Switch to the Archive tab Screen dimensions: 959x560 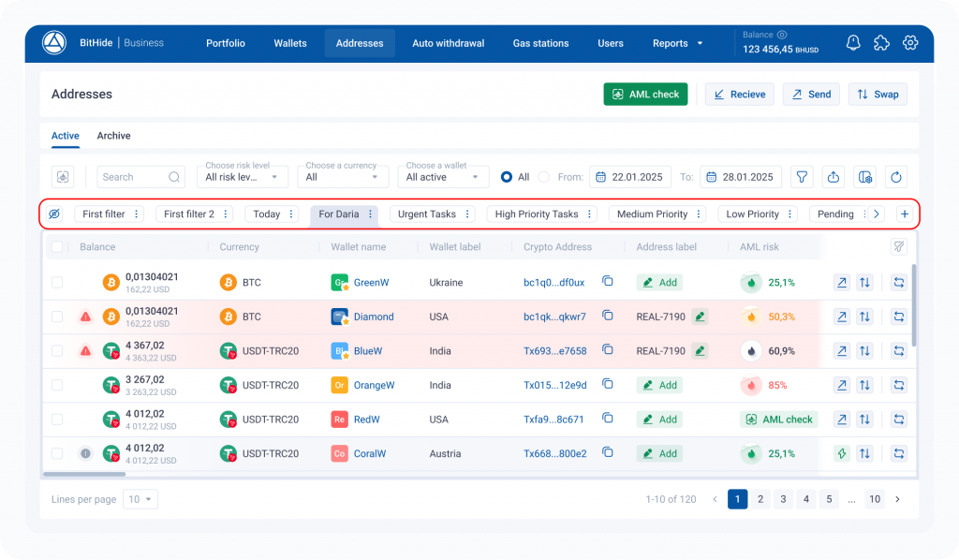113,136
